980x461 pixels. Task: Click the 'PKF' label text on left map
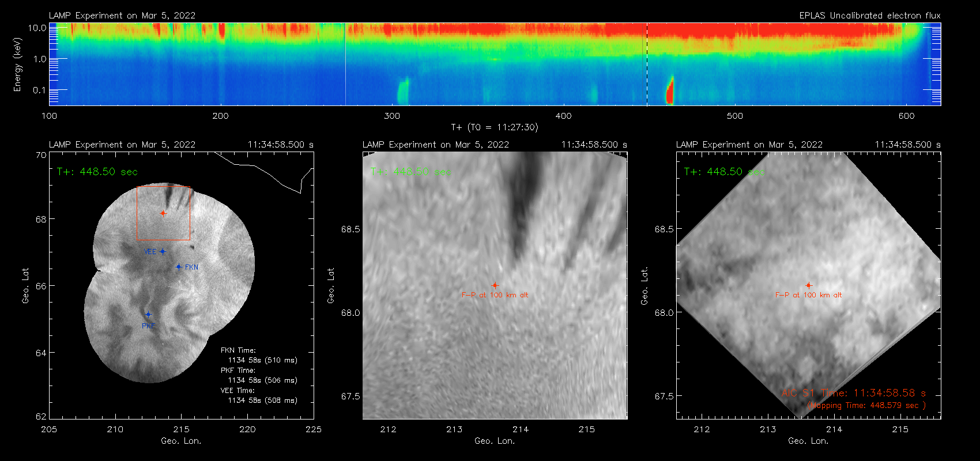click(148, 326)
